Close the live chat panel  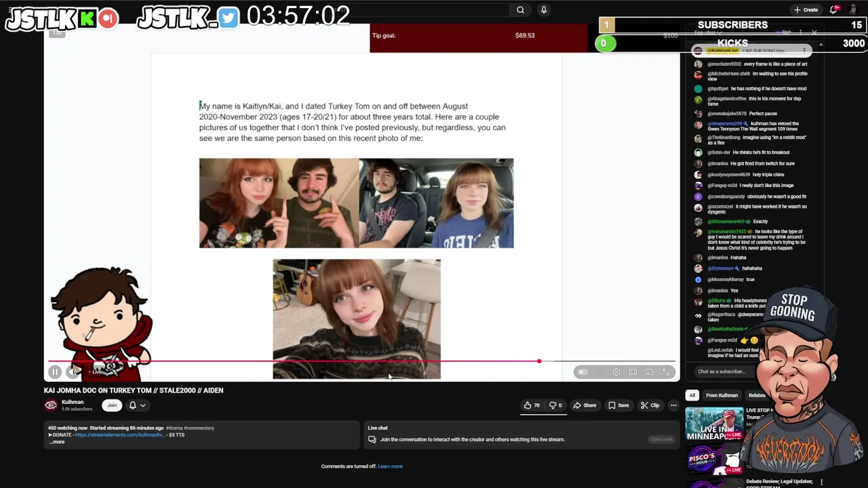pos(814,32)
